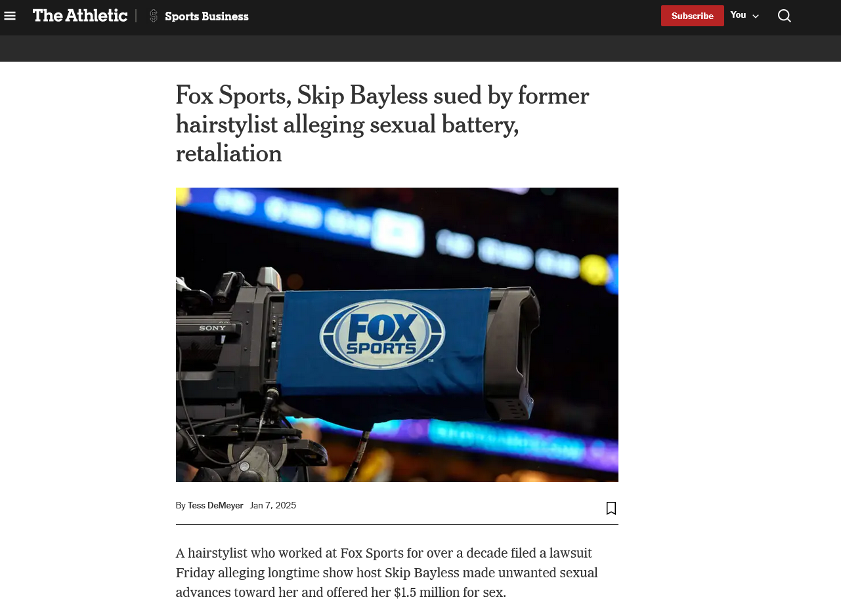Click the Jan 7, 2025 publish date

click(x=273, y=506)
